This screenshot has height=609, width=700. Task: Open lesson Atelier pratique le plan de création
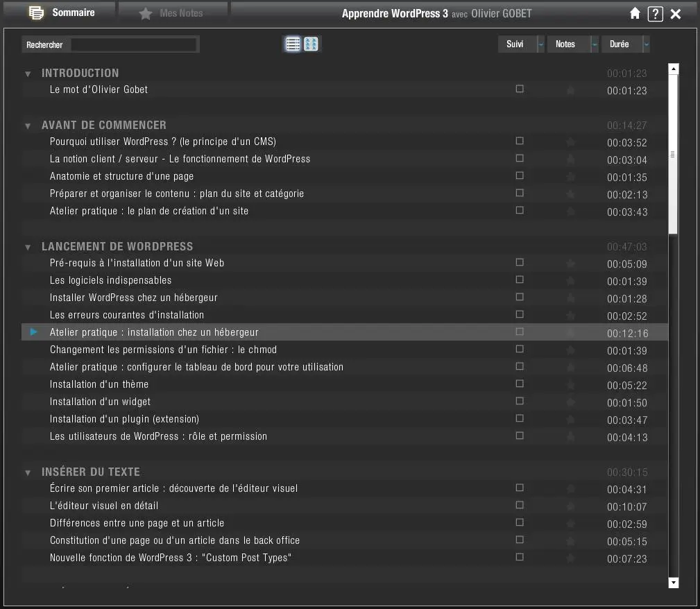(149, 211)
